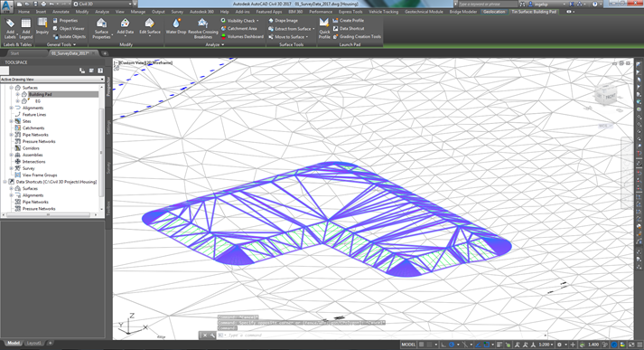The height and width of the screenshot is (350, 644).
Task: Select the Corridors tree item
Action: point(31,148)
